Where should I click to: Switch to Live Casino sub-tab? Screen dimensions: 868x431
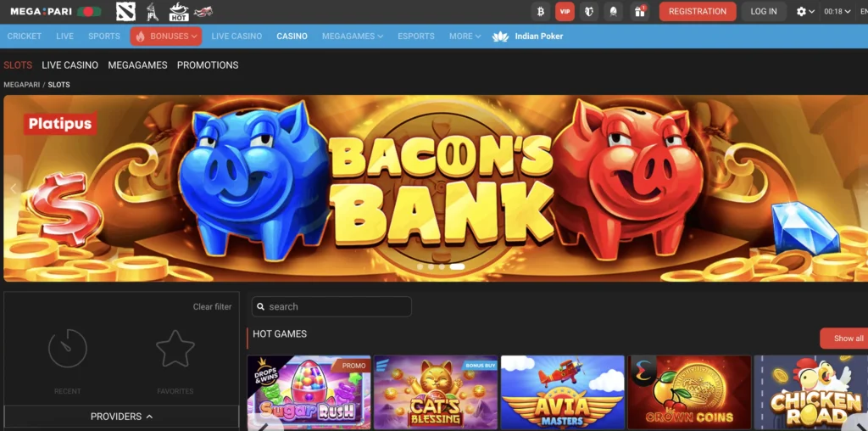coord(70,64)
